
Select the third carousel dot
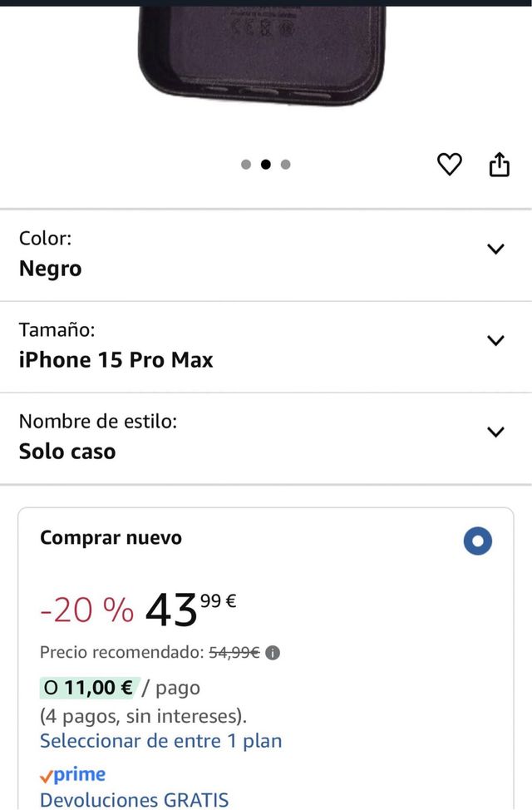pyautogui.click(x=285, y=165)
